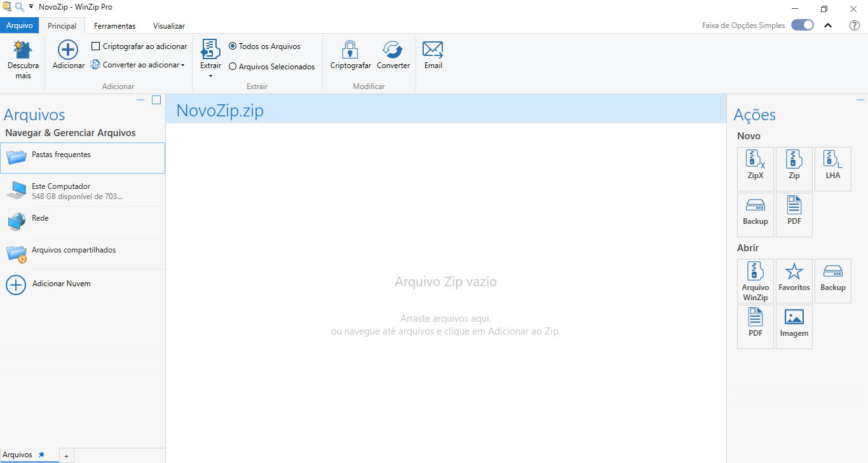Click the Converter icon in Modificar group
The width and height of the screenshot is (868, 463).
click(393, 50)
